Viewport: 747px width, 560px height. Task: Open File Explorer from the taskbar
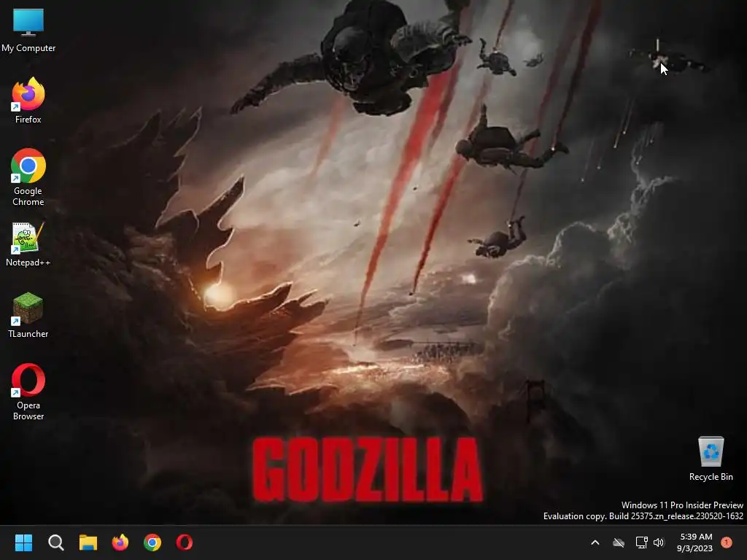[x=88, y=542]
